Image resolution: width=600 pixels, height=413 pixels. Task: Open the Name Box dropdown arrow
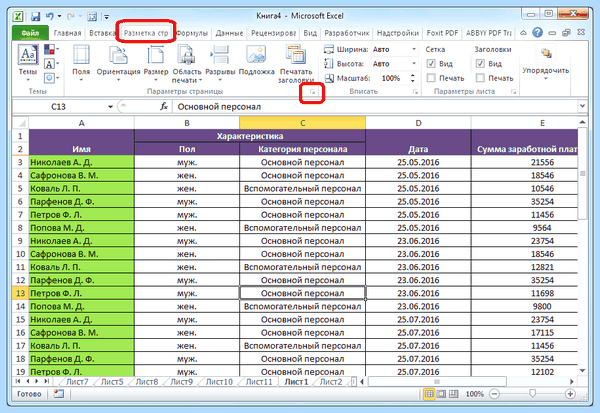tap(110, 106)
